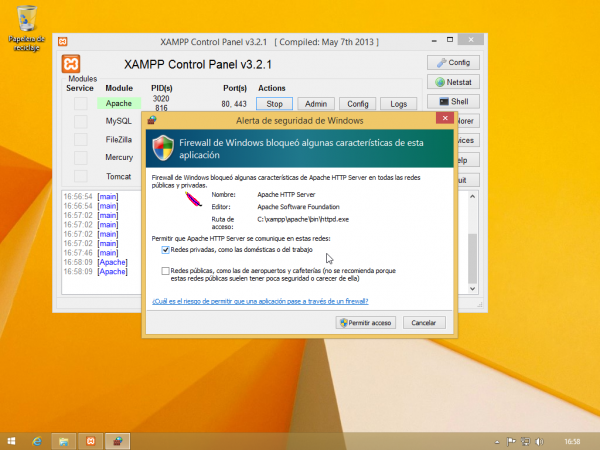Open network tray icon
This screenshot has width=600, height=450.
(525, 442)
